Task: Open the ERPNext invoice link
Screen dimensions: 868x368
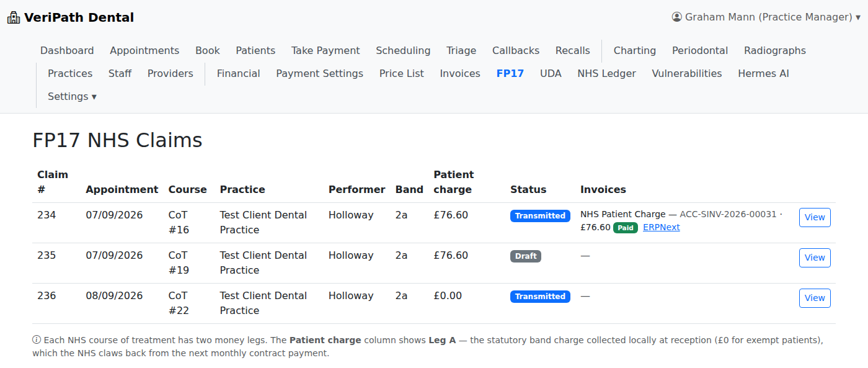Action: (x=662, y=227)
